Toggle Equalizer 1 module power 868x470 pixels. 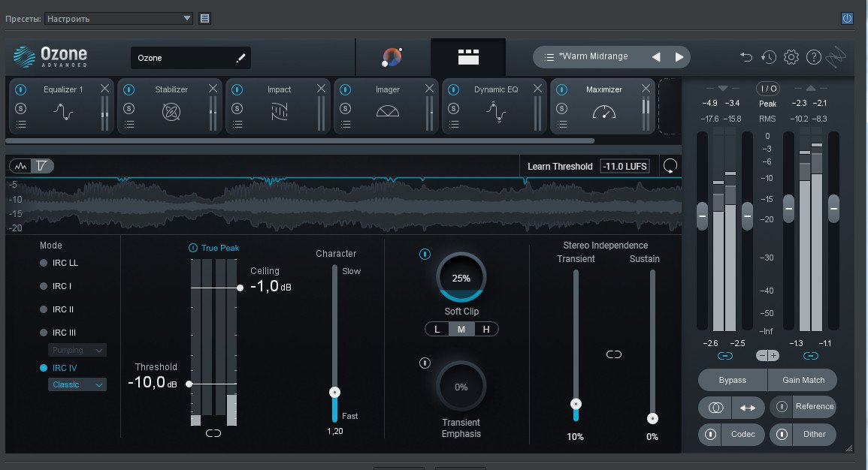[20, 89]
